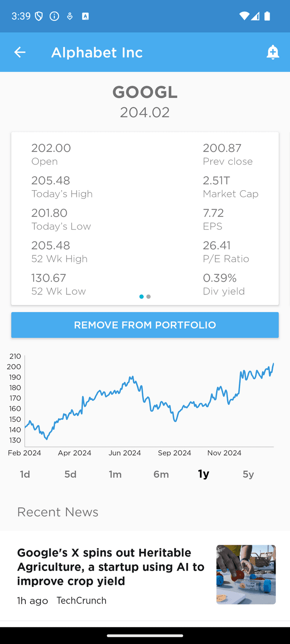Screen dimensions: 290x644
Task: Tap the news article thumbnail image
Action: [246, 574]
